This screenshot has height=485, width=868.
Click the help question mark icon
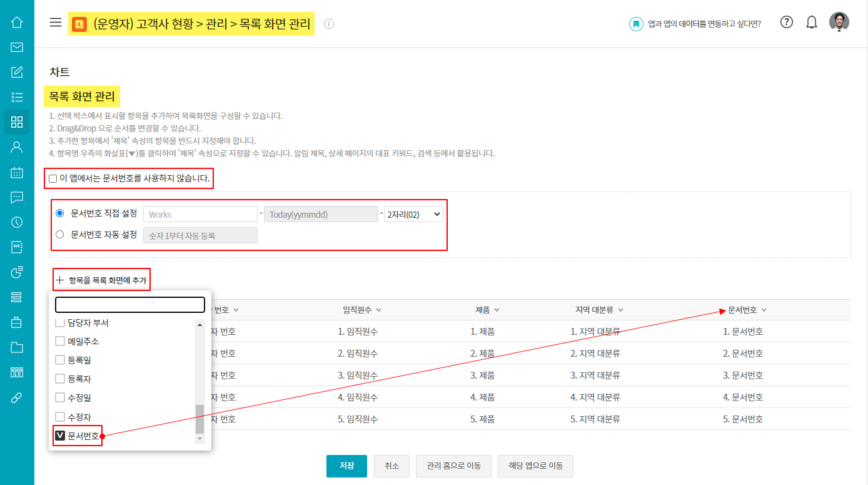pyautogui.click(x=787, y=23)
